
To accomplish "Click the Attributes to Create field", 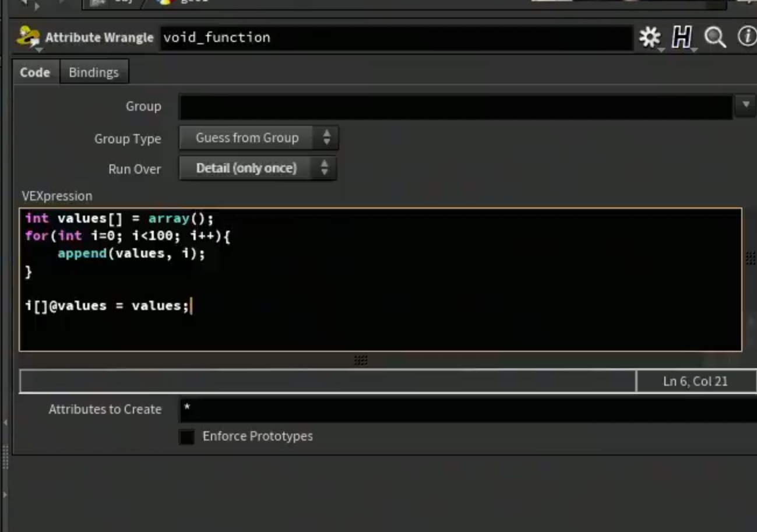I will 468,410.
